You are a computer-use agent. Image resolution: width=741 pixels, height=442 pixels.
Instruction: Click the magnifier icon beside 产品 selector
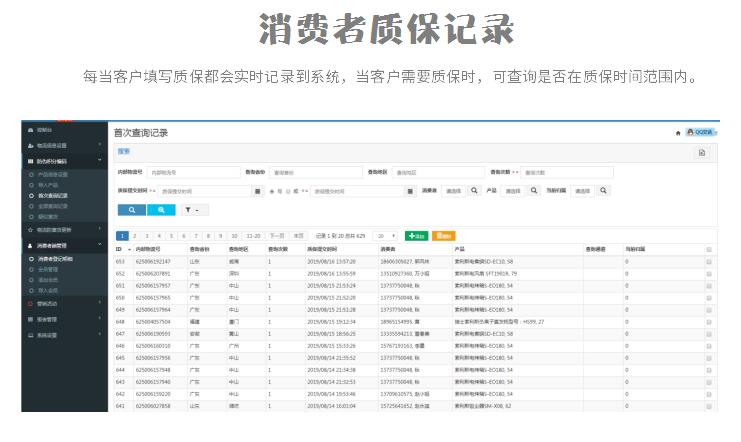(534, 191)
